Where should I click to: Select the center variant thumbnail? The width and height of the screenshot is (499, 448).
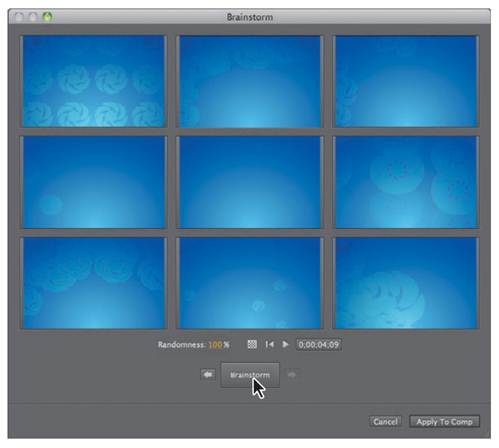pyautogui.click(x=250, y=182)
